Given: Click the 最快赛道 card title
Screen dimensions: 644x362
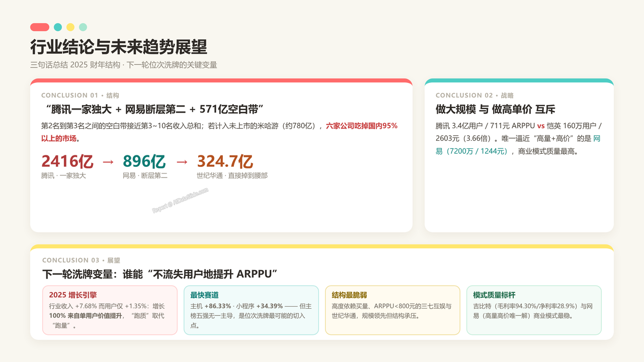Looking at the screenshot, I should (205, 295).
